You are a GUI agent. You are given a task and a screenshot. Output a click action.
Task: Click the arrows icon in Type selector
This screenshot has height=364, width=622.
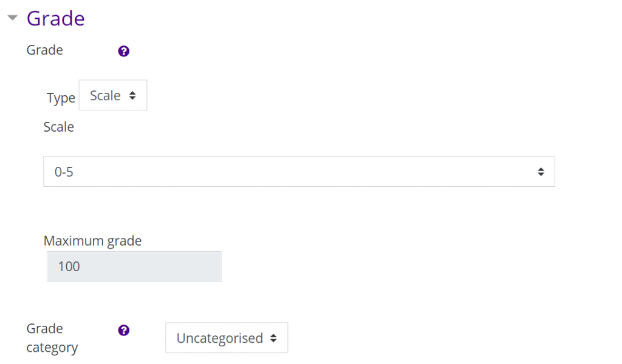pos(132,96)
